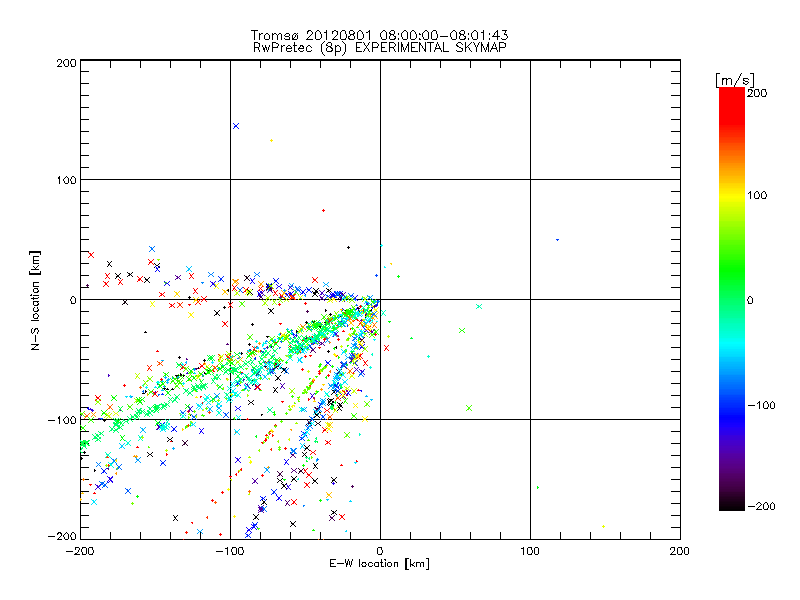
Task: Click the cyan X marker right of the origin
Action: (479, 307)
